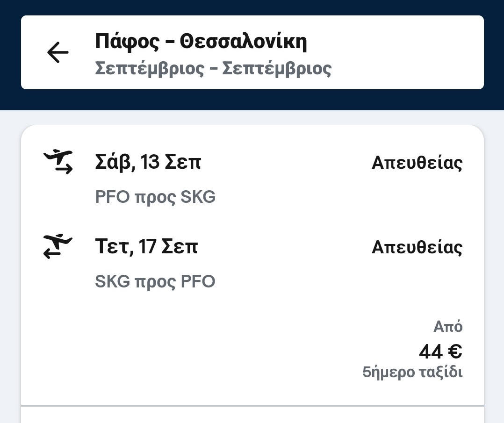Select the first Σεπτέμβριος departure month
504x423 pixels.
(150, 68)
